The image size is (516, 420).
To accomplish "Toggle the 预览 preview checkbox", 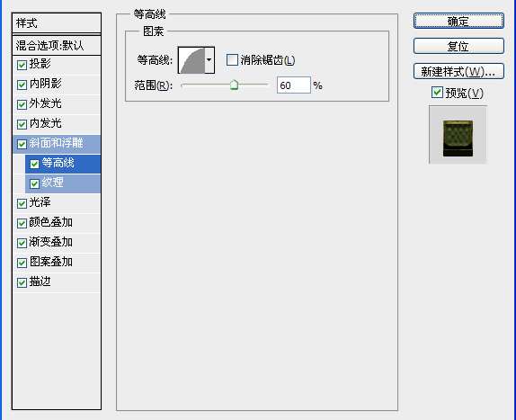I will pos(437,93).
